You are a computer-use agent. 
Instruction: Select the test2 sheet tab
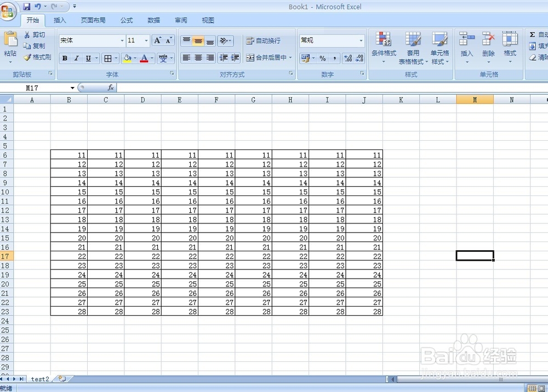point(40,379)
